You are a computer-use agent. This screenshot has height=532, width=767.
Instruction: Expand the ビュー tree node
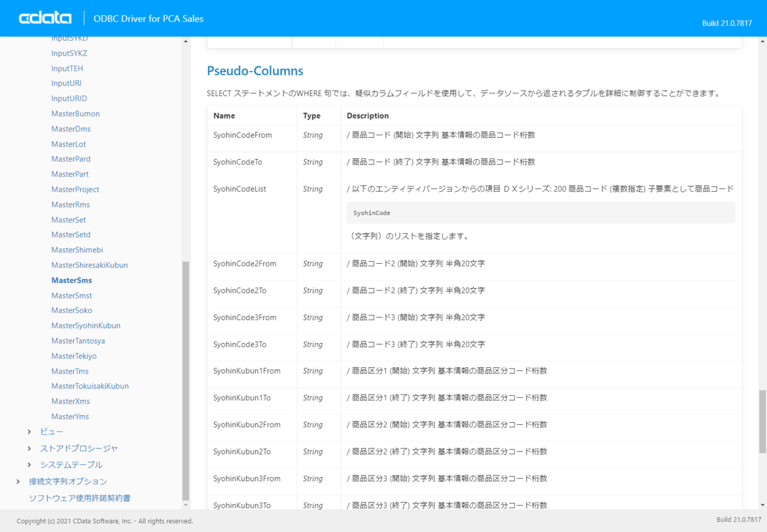[29, 432]
